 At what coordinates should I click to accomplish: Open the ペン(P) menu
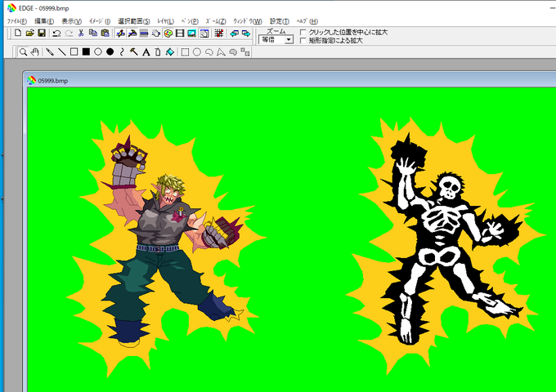point(190,21)
